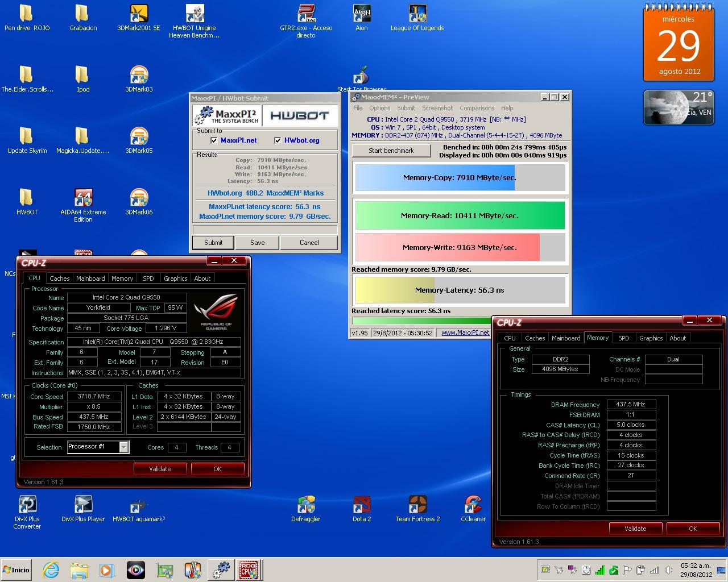Click OK in right CPU-Z Memory window

(x=693, y=529)
